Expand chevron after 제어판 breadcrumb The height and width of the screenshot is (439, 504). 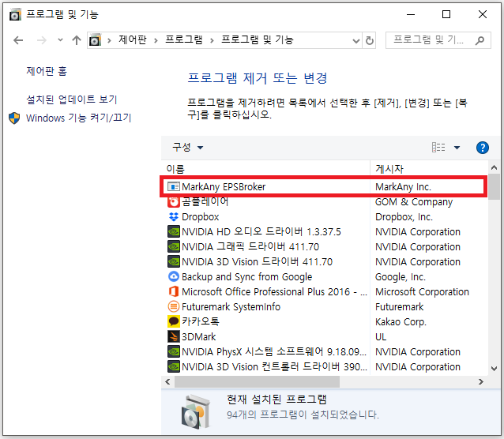pos(156,40)
